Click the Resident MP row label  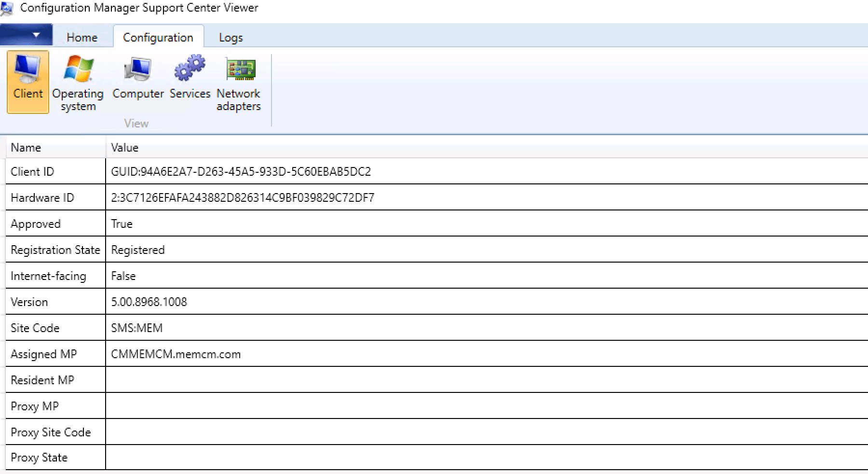tap(42, 380)
